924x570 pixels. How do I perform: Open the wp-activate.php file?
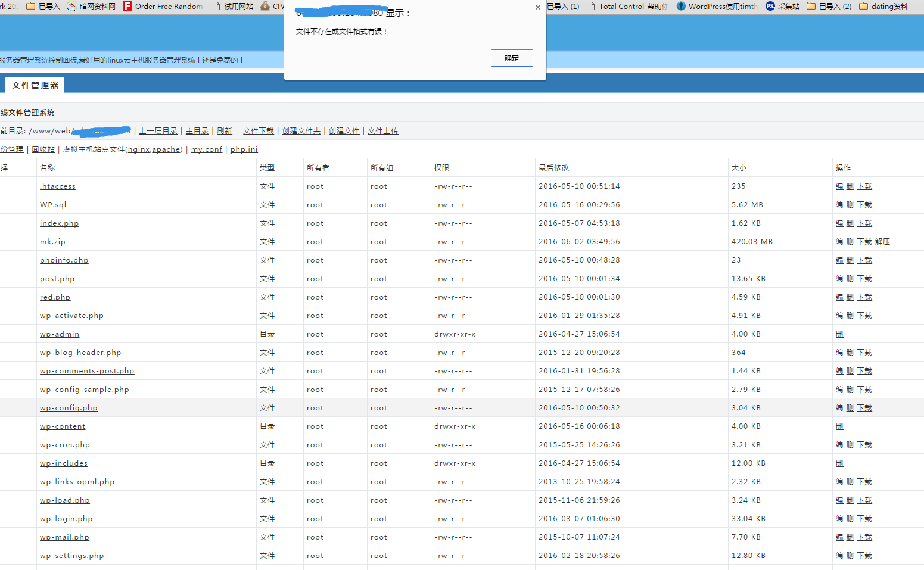click(x=71, y=316)
